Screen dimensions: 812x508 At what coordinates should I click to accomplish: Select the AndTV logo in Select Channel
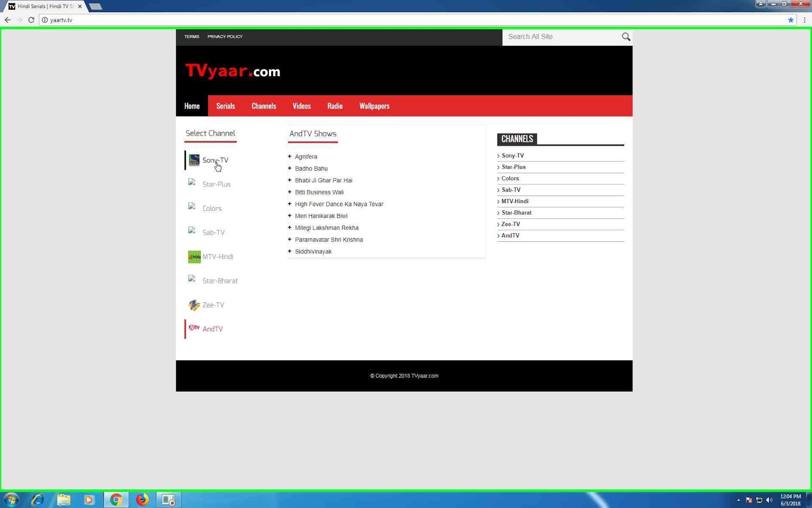(194, 328)
